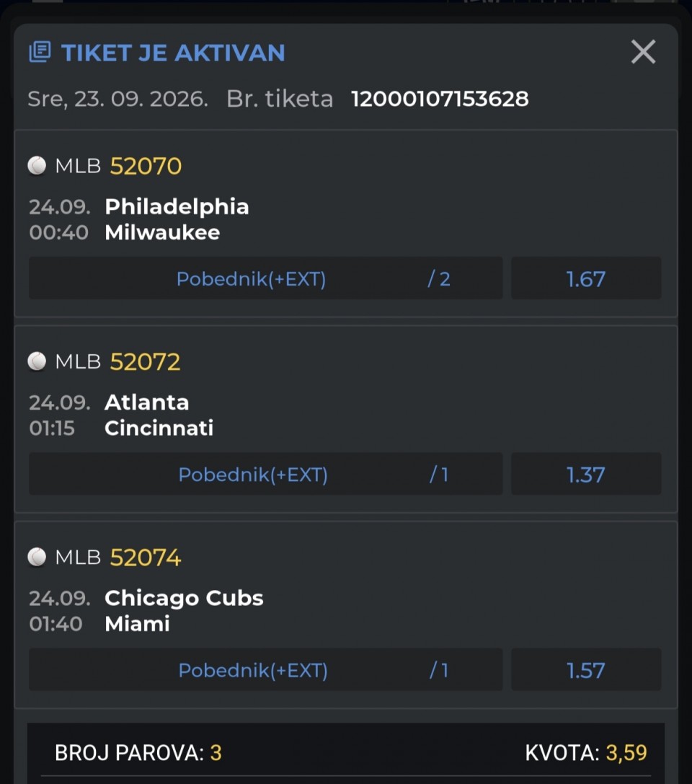692x784 pixels.
Task: Close the active ticket dialog
Action: [x=643, y=52]
